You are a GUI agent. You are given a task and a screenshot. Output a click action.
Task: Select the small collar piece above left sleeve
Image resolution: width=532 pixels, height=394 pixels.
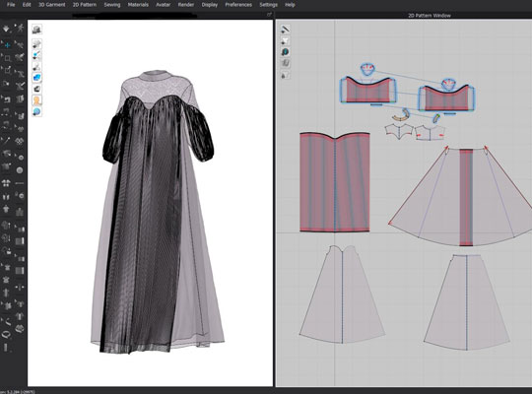tap(367, 69)
